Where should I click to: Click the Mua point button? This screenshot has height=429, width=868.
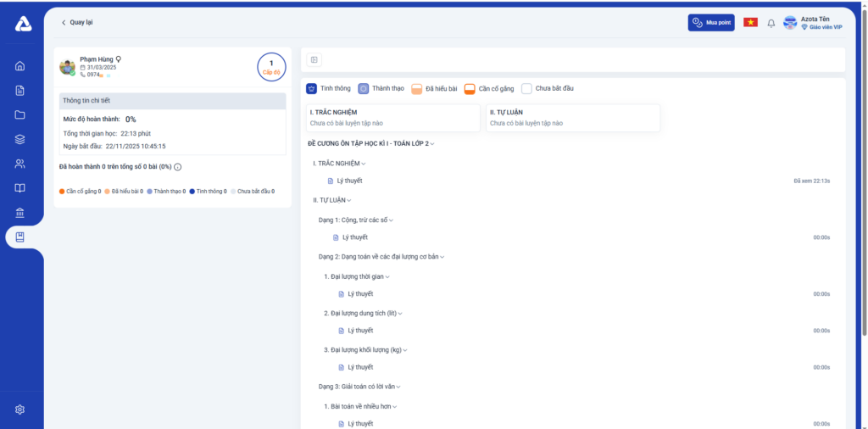pos(710,23)
